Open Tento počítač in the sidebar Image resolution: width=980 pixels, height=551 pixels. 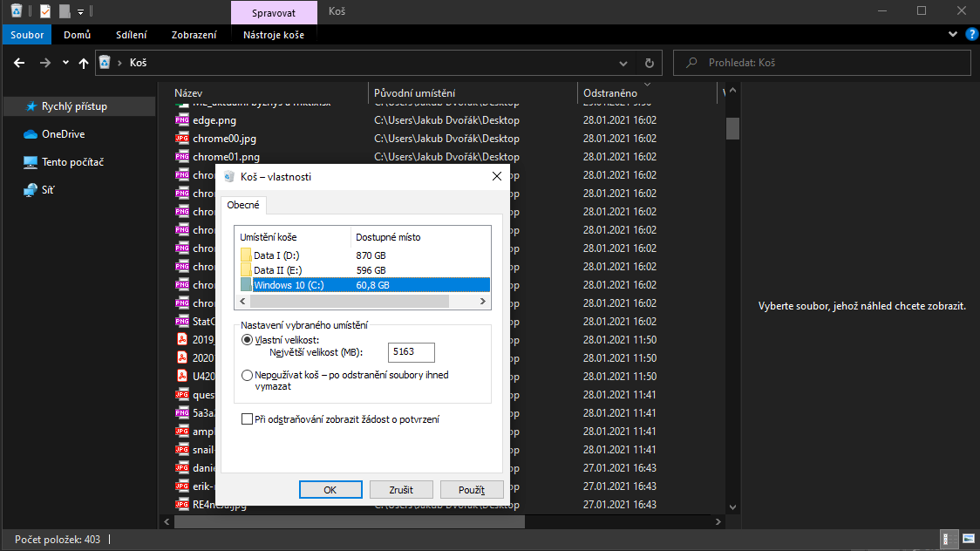(74, 162)
